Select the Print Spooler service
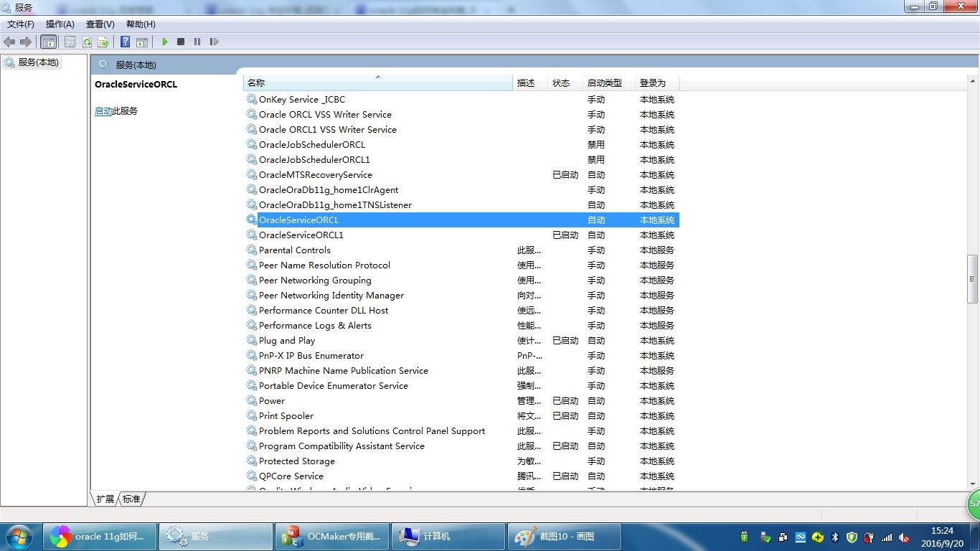 [x=461, y=416]
